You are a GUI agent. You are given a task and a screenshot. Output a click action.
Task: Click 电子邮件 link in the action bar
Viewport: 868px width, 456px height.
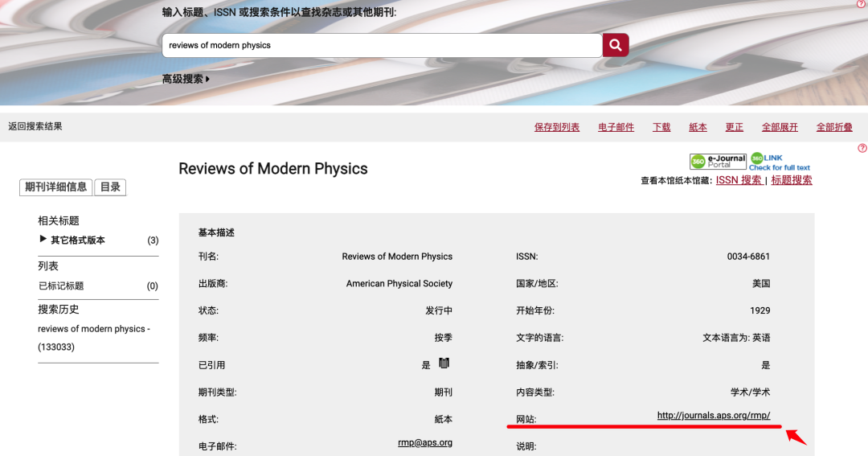616,127
